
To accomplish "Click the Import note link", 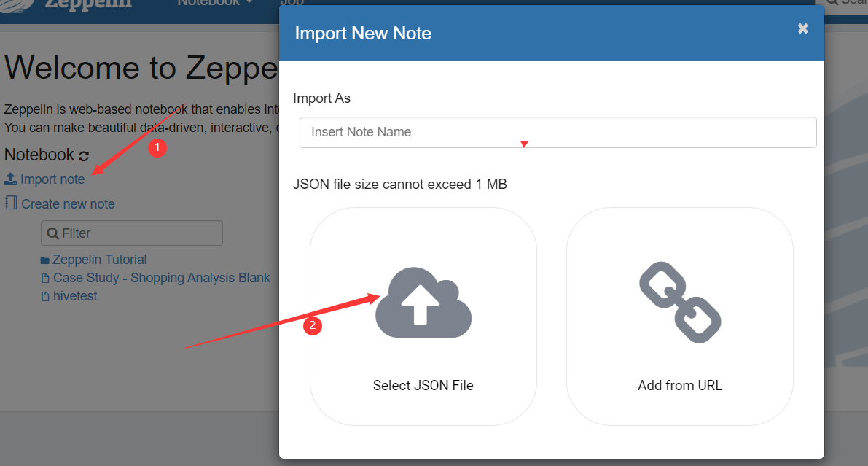I will [x=52, y=179].
